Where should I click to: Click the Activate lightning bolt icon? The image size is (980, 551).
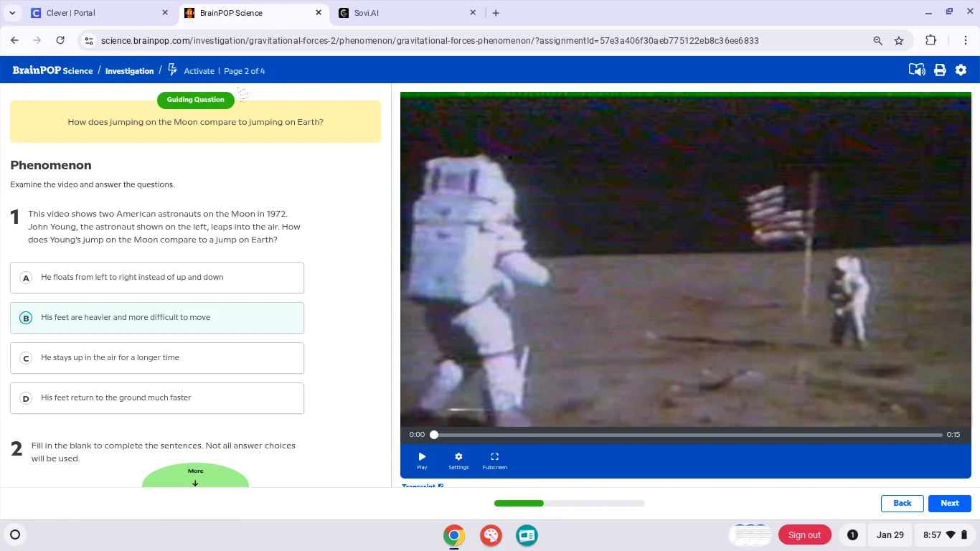(x=172, y=70)
